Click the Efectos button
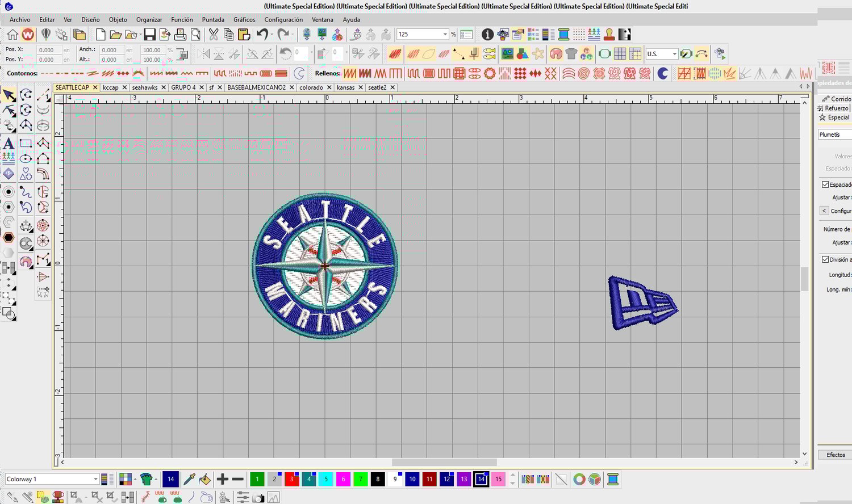The image size is (852, 504). [x=836, y=455]
